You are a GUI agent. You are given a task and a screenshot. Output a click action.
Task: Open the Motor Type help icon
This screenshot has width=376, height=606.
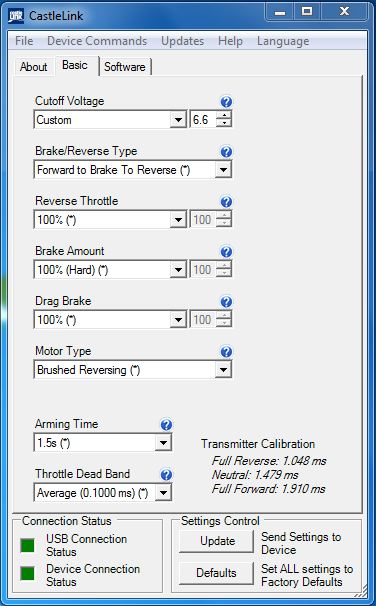(x=226, y=351)
